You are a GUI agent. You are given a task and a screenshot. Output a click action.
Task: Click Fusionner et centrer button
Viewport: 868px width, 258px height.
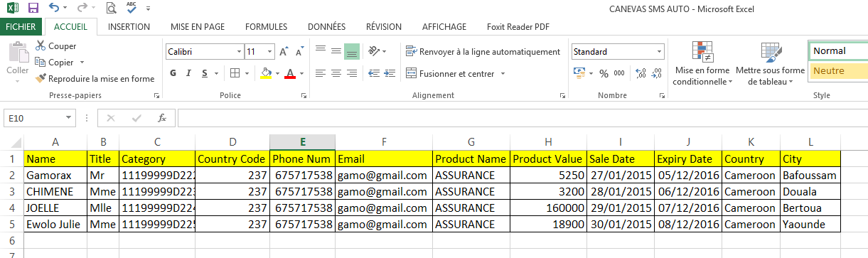pyautogui.click(x=450, y=73)
